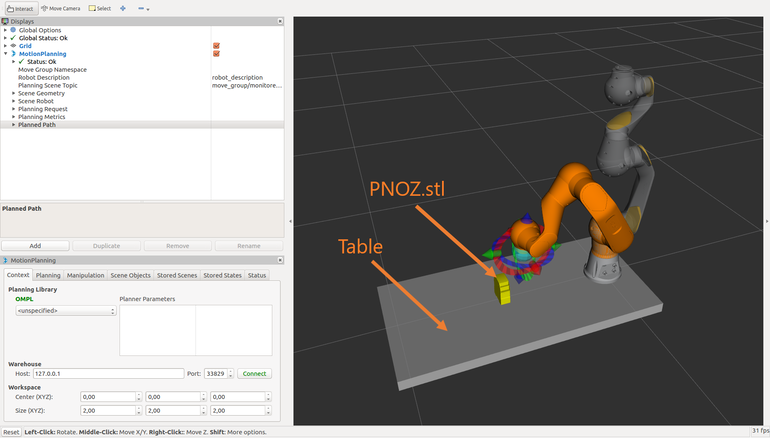Click the Add display button
Screen dimensions: 770x438
point(35,245)
